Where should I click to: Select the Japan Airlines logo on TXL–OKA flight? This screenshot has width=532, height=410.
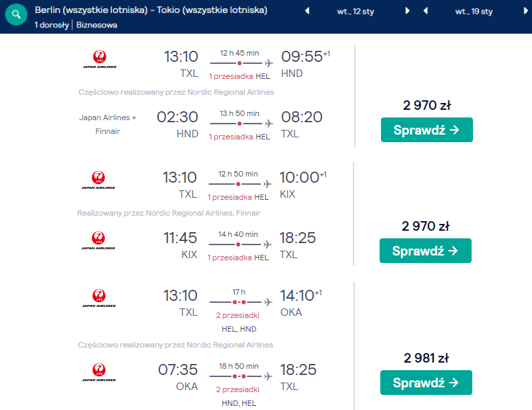99,298
